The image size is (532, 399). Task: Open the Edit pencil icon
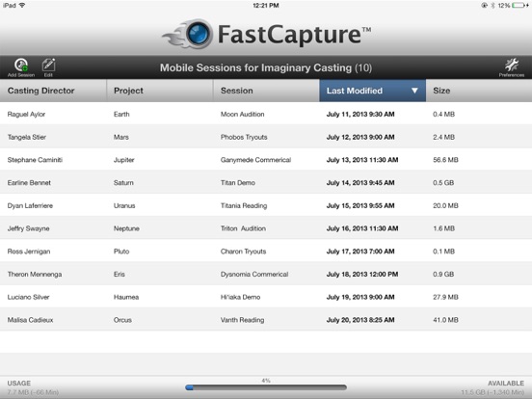(48, 66)
